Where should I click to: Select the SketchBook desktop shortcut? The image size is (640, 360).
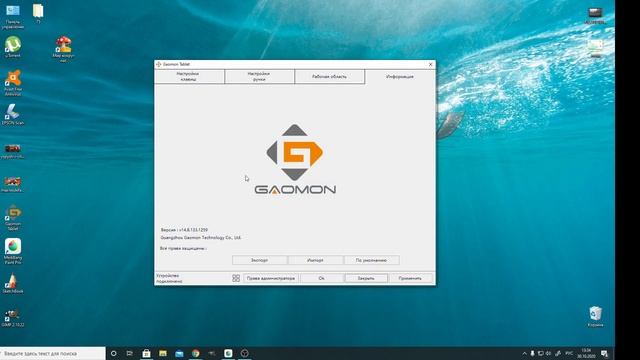pos(13,283)
